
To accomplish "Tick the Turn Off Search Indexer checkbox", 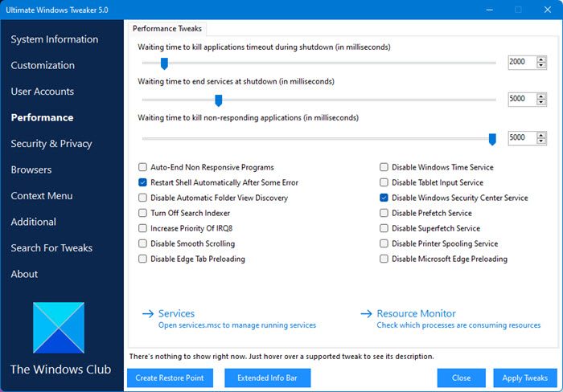I will pos(142,213).
